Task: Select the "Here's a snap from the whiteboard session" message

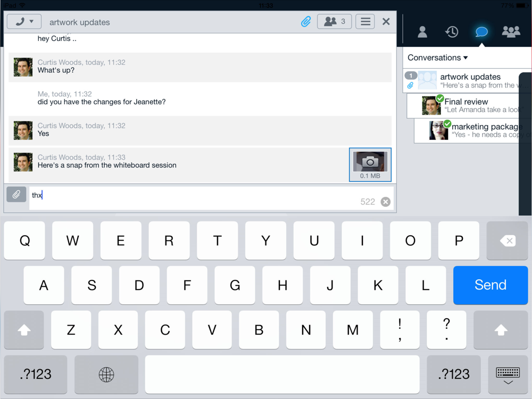Action: [107, 165]
